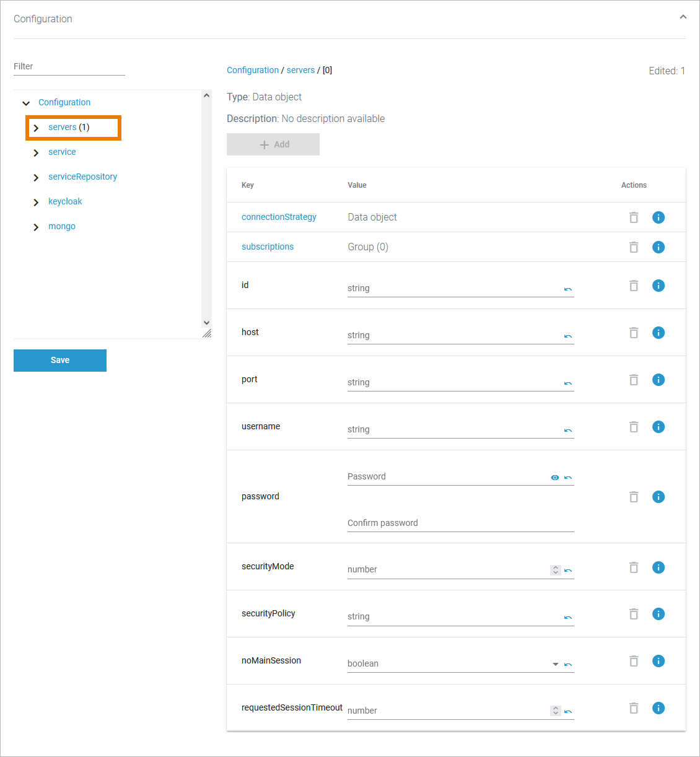Collapse the Configuration panel section
The width and height of the screenshot is (700, 757).
[x=683, y=17]
